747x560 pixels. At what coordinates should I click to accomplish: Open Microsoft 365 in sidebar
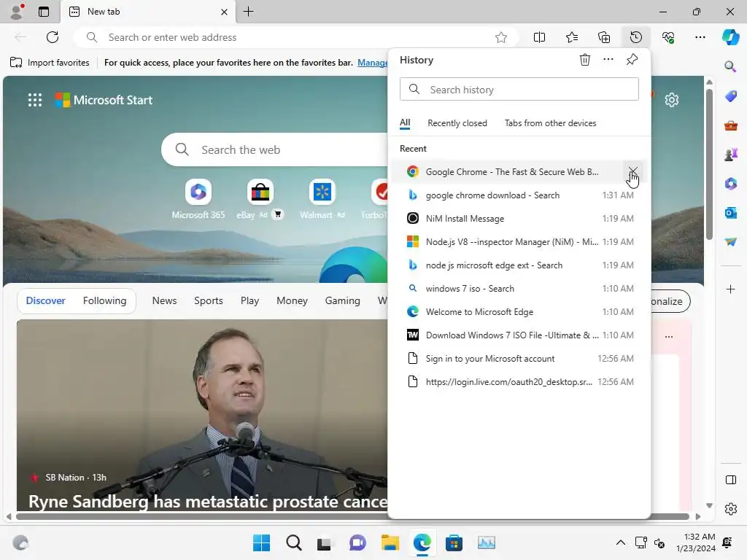730,184
